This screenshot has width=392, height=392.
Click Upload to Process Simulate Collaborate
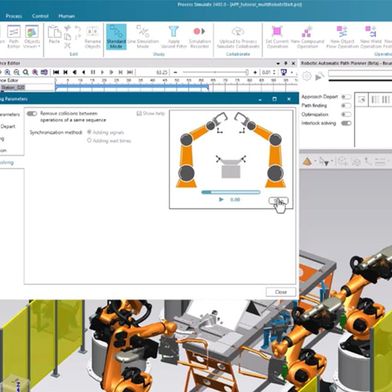coord(238,37)
